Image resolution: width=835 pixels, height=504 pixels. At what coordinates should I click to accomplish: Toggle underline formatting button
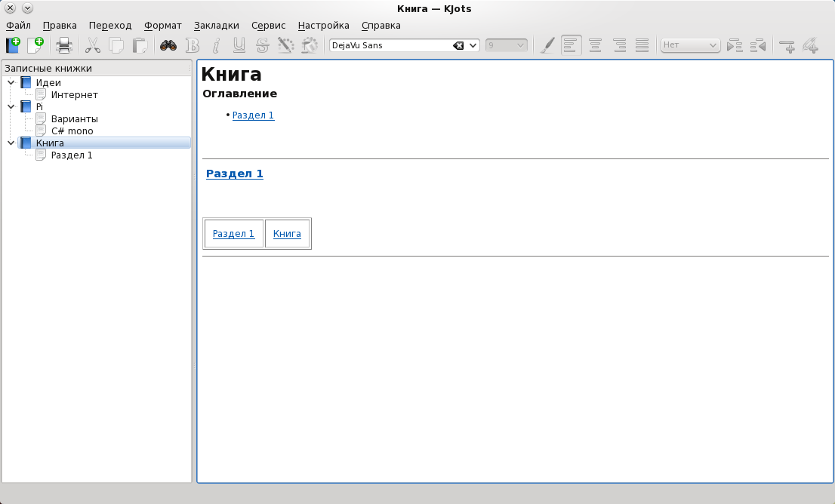tap(239, 45)
